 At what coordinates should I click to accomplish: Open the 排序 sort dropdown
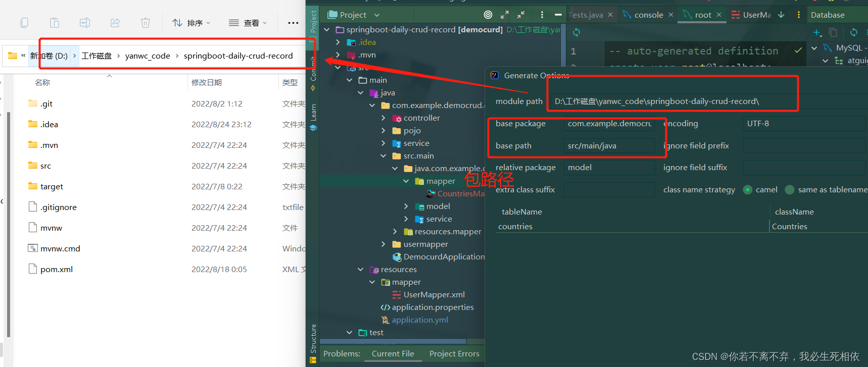191,23
